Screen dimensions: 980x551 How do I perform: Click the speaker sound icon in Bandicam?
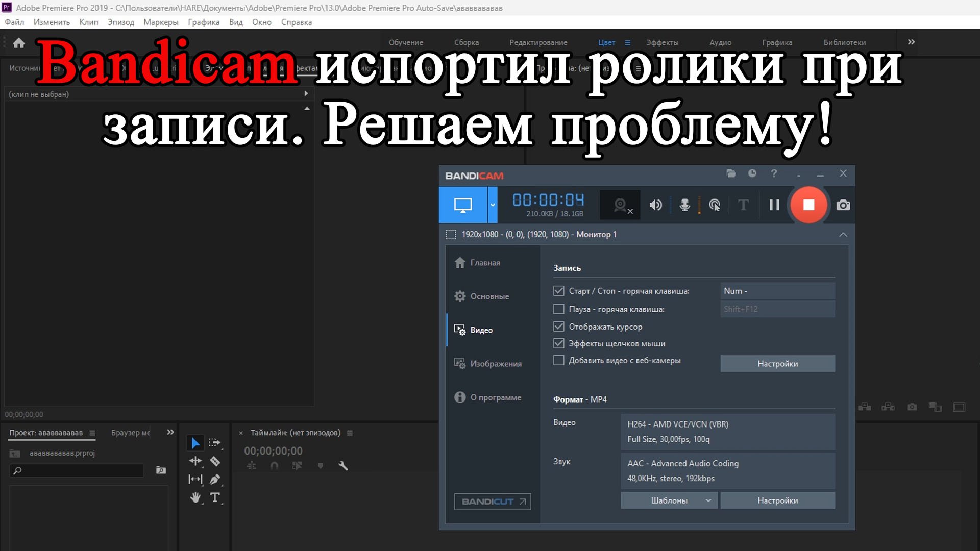tap(655, 205)
